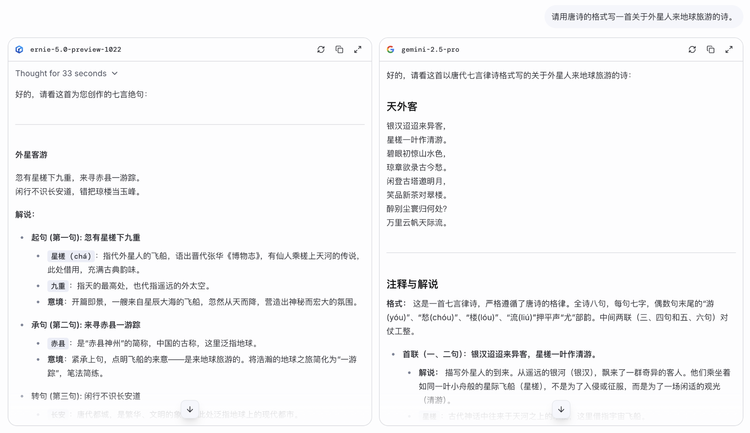
Task: Click the ernie model logo icon
Action: (20, 49)
